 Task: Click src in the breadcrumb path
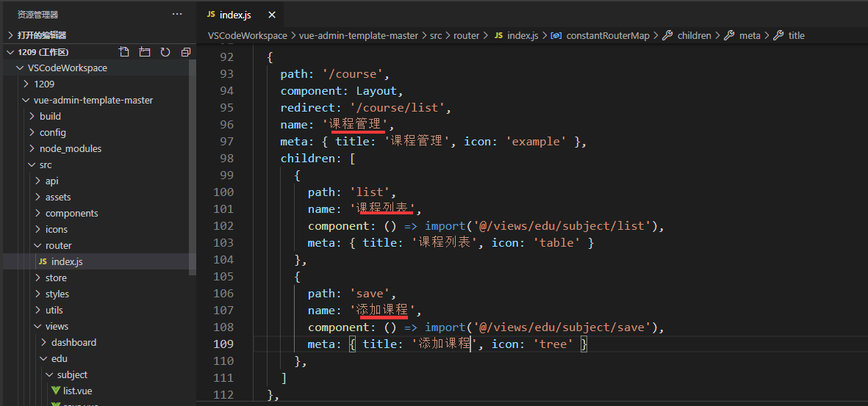coord(436,35)
